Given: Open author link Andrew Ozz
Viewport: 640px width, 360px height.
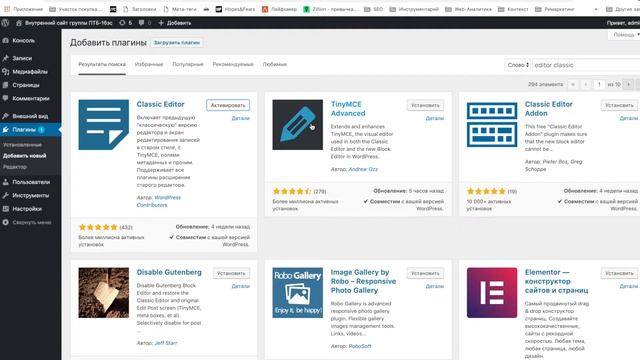Looking at the screenshot, I should click(363, 169).
